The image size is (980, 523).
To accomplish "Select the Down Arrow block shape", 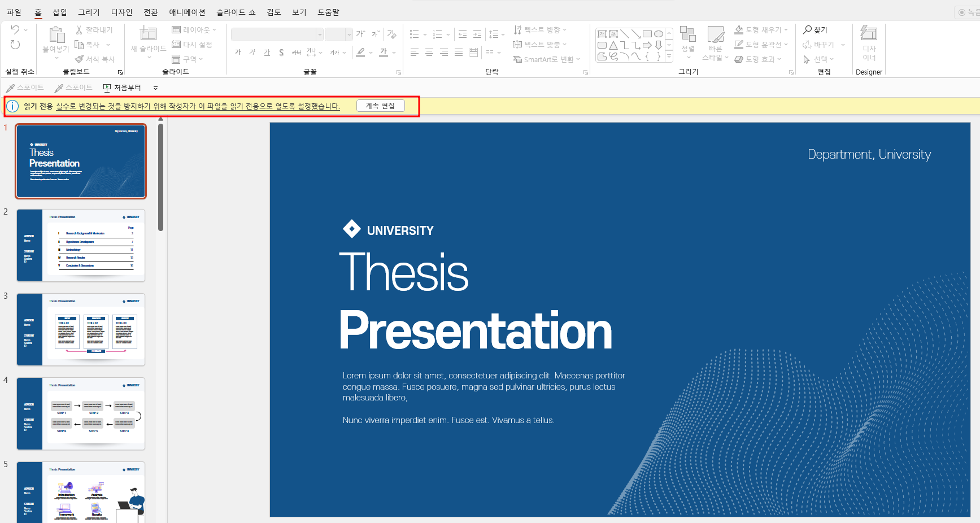I will pos(659,45).
